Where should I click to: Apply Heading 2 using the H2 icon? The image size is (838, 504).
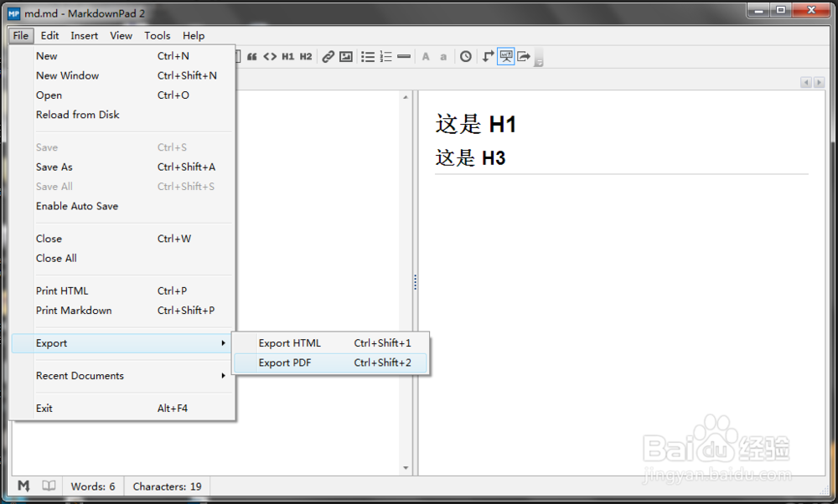[306, 57]
